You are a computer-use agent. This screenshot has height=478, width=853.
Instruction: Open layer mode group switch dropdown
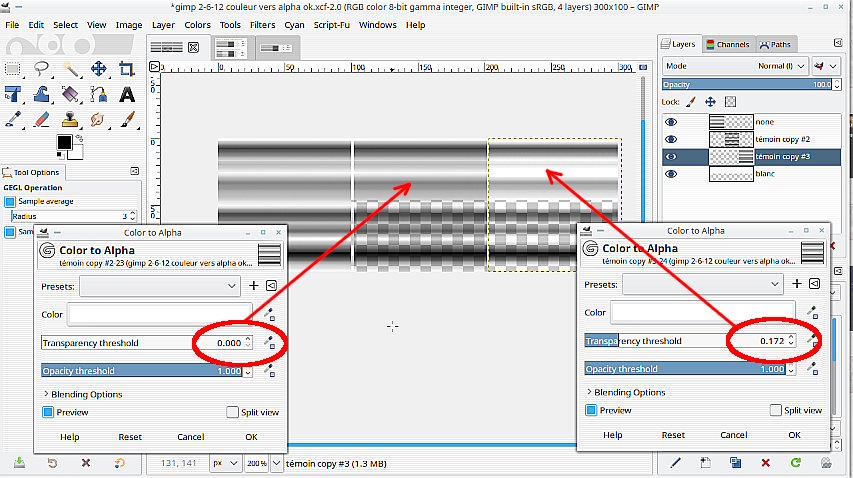tap(826, 66)
